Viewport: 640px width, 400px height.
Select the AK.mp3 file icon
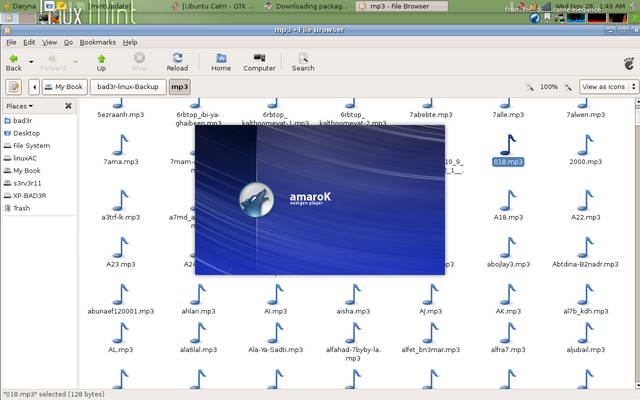(x=508, y=295)
